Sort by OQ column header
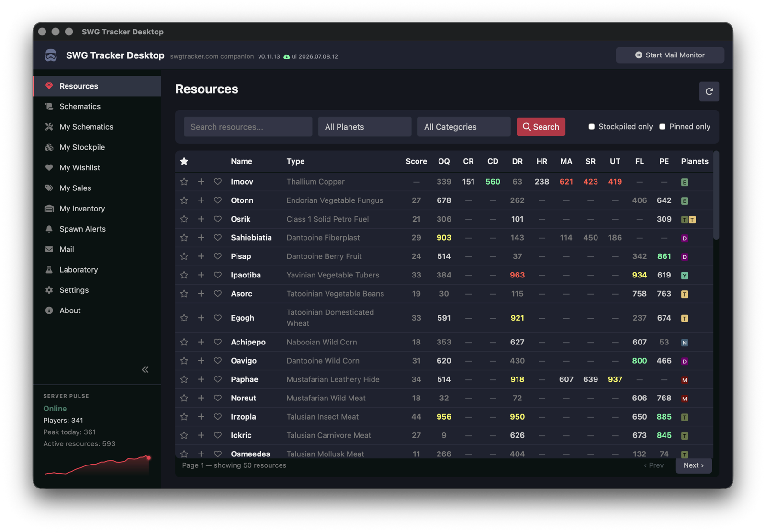The width and height of the screenshot is (766, 532). (444, 161)
